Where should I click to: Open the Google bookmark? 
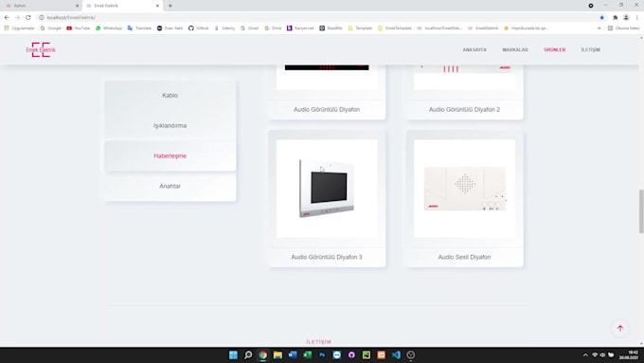click(x=51, y=28)
